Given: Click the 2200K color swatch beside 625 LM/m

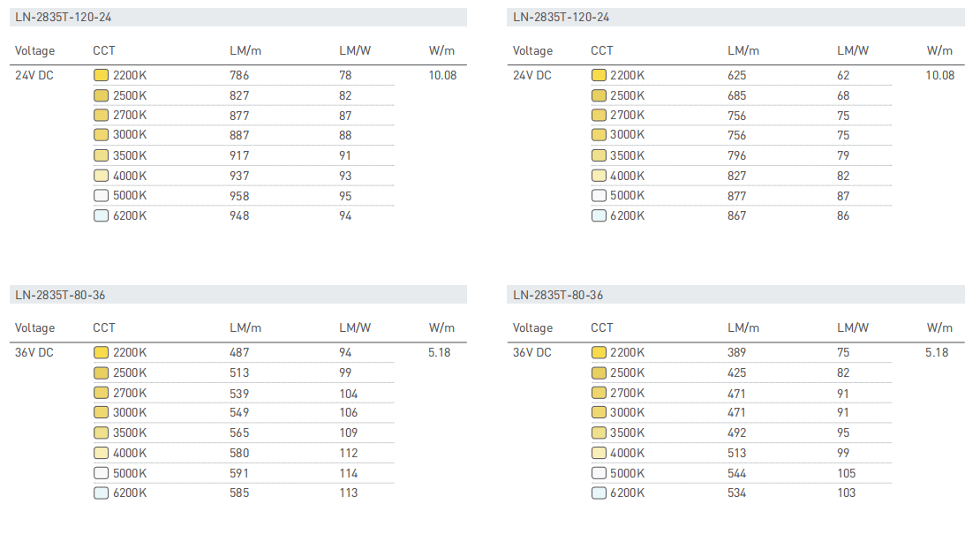Looking at the screenshot, I should [x=599, y=76].
